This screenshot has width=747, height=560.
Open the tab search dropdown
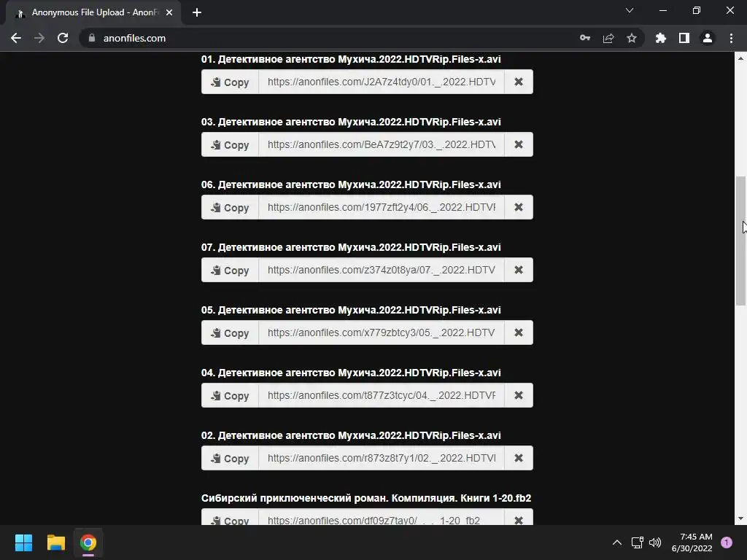tap(630, 10)
